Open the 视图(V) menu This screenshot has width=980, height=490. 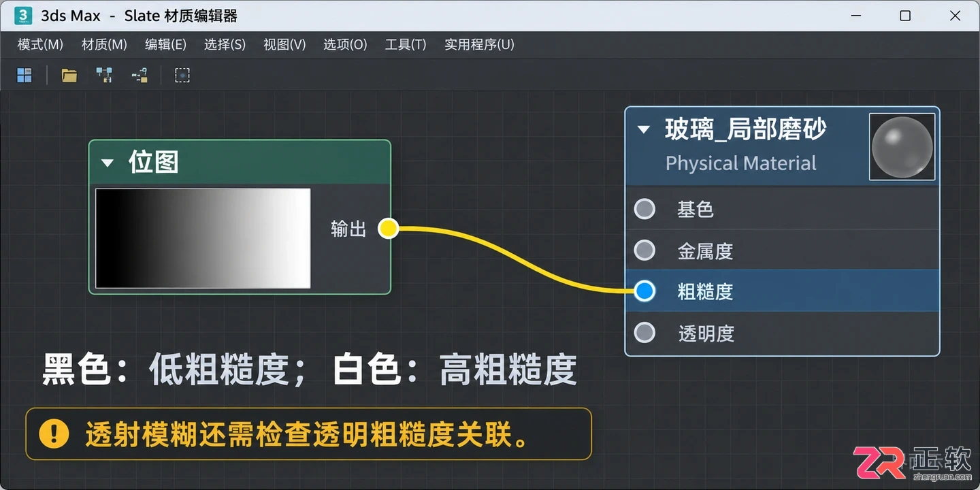point(284,45)
